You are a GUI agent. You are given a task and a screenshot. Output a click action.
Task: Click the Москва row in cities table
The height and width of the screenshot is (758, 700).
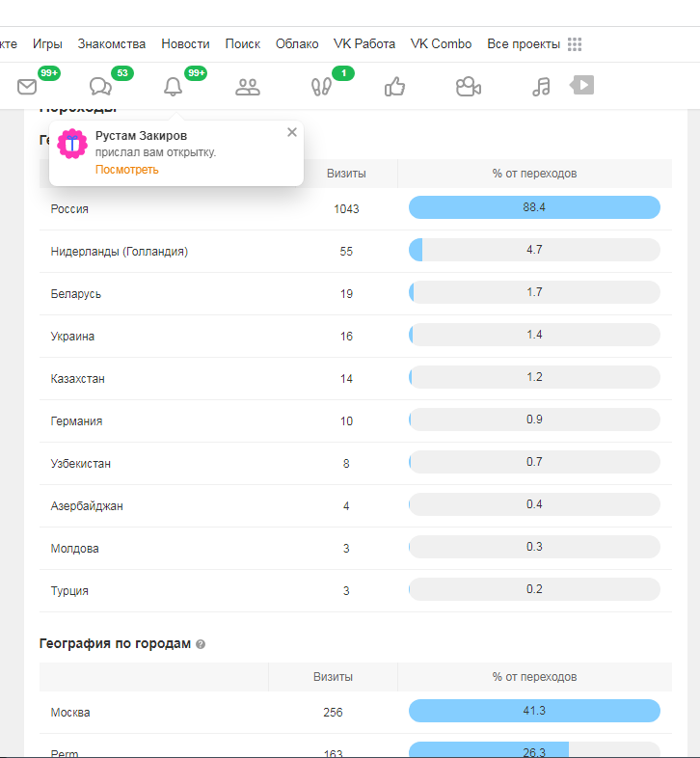click(x=70, y=713)
